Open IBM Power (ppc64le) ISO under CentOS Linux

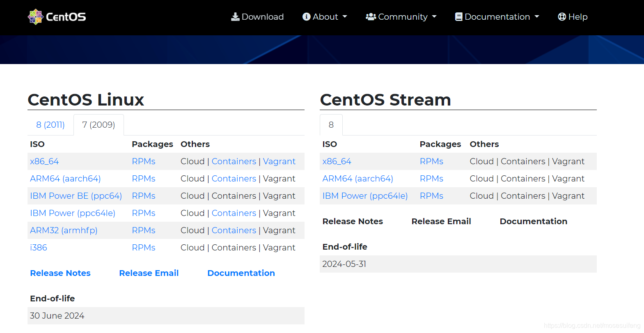click(x=73, y=213)
